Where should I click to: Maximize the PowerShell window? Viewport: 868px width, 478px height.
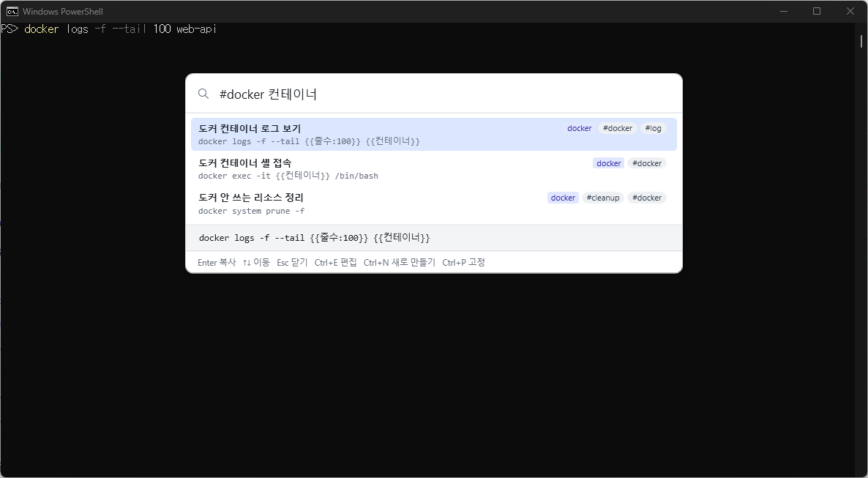pyautogui.click(x=817, y=11)
